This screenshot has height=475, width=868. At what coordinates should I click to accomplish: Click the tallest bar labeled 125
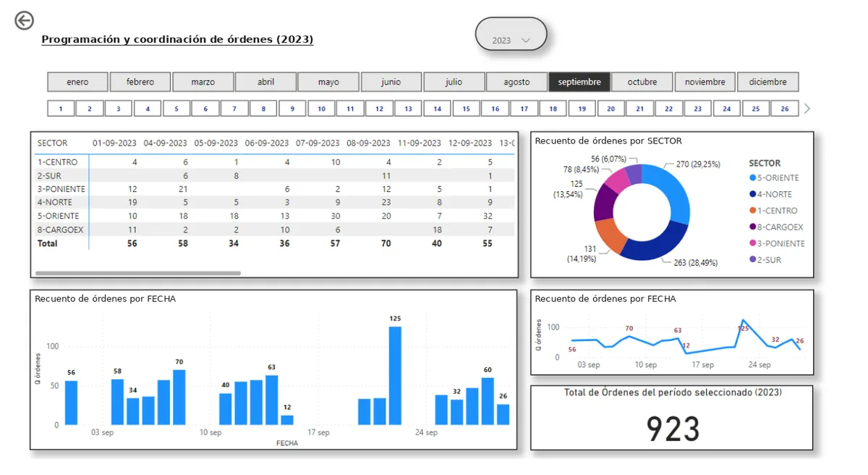click(x=395, y=376)
